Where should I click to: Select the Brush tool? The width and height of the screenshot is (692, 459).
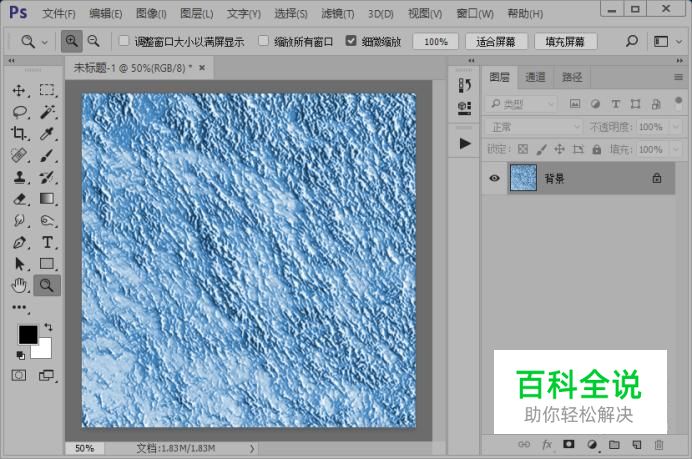47,155
